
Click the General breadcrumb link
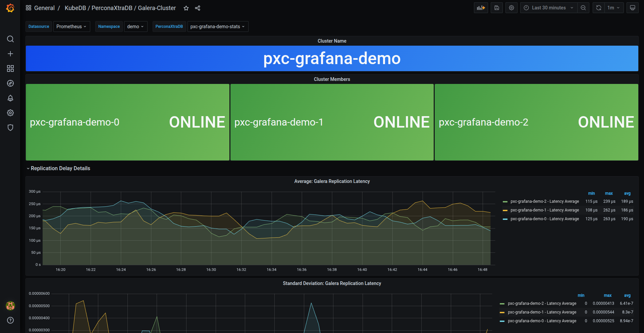(x=44, y=8)
